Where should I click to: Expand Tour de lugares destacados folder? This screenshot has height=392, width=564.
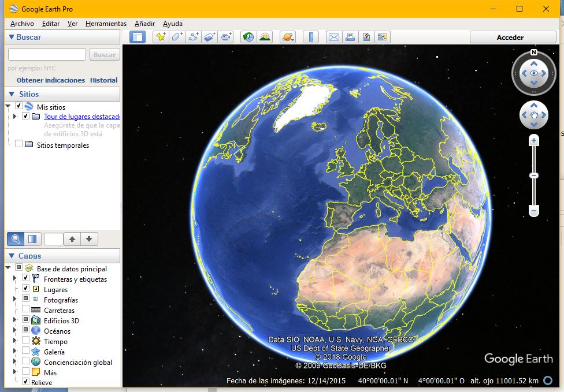(14, 117)
